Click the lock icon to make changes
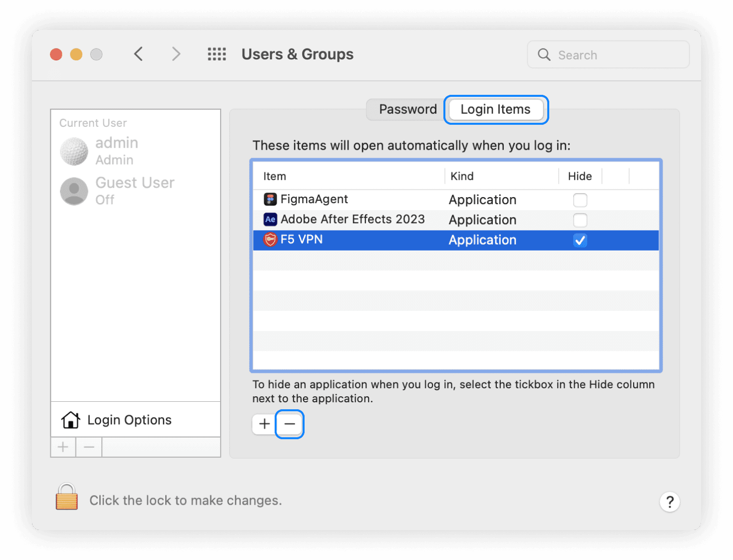 click(x=66, y=497)
